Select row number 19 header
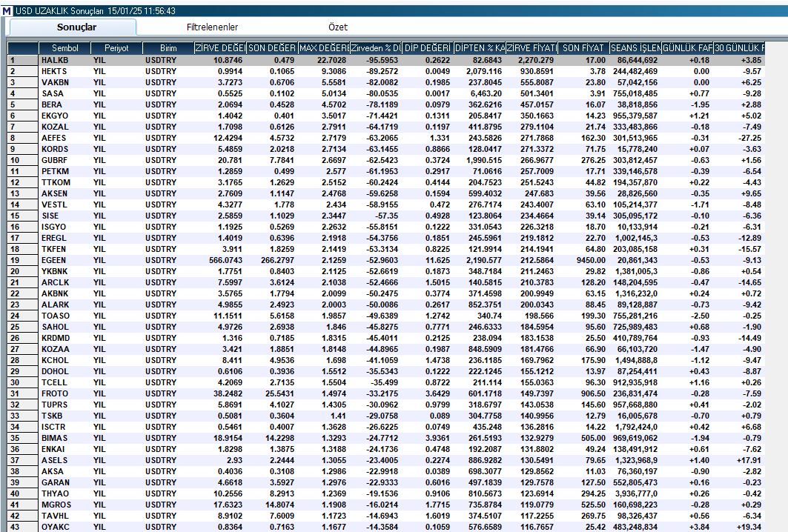 click(x=23, y=260)
